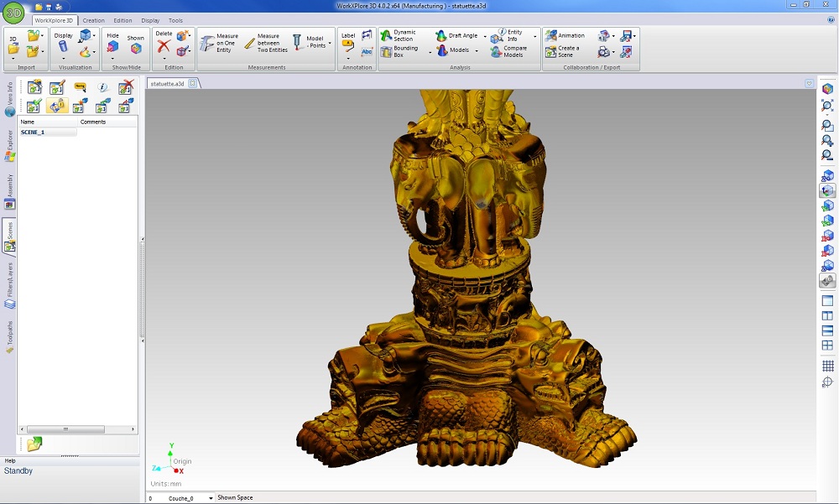Open the Tools ribbon tab

(x=175, y=20)
